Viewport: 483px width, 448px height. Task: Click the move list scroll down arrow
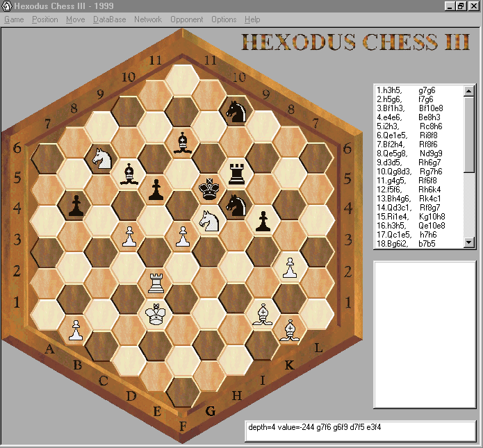pos(469,242)
